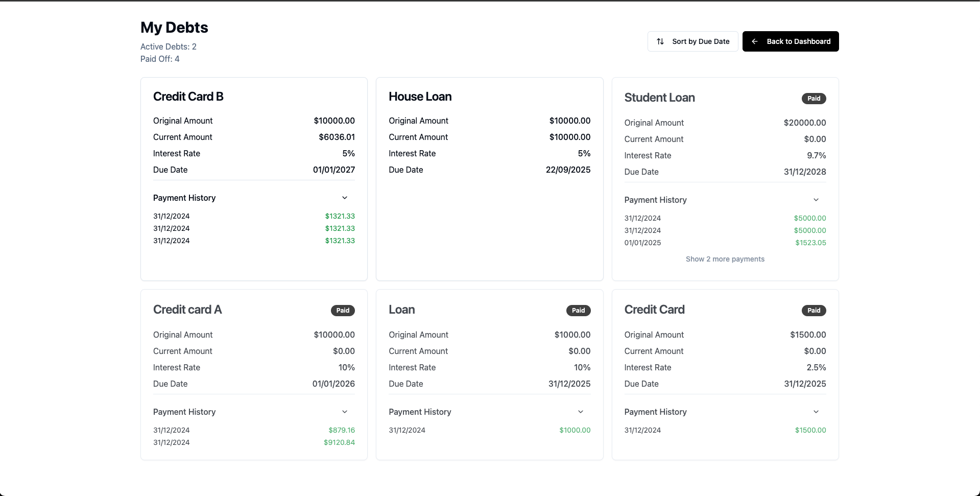
Task: Click the back arrow icon in Back to Dashboard
Action: click(755, 41)
